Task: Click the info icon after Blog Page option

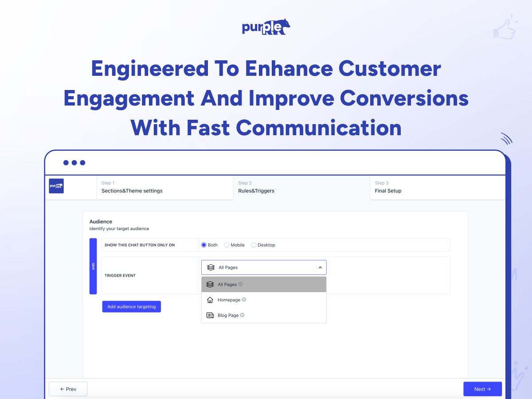Action: click(x=243, y=315)
